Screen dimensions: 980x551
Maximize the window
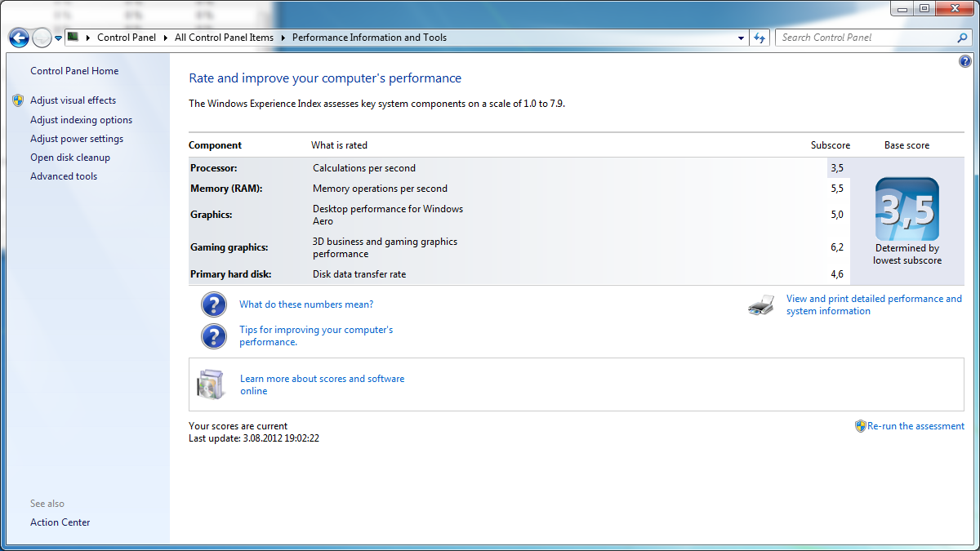pos(924,8)
